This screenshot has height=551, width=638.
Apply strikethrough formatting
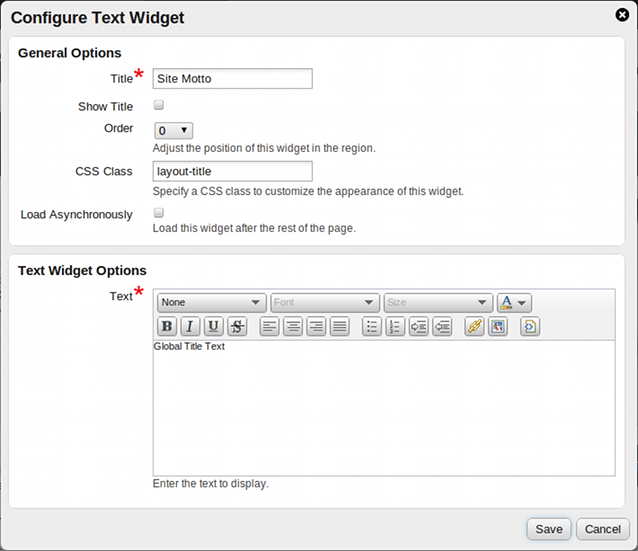tap(237, 327)
